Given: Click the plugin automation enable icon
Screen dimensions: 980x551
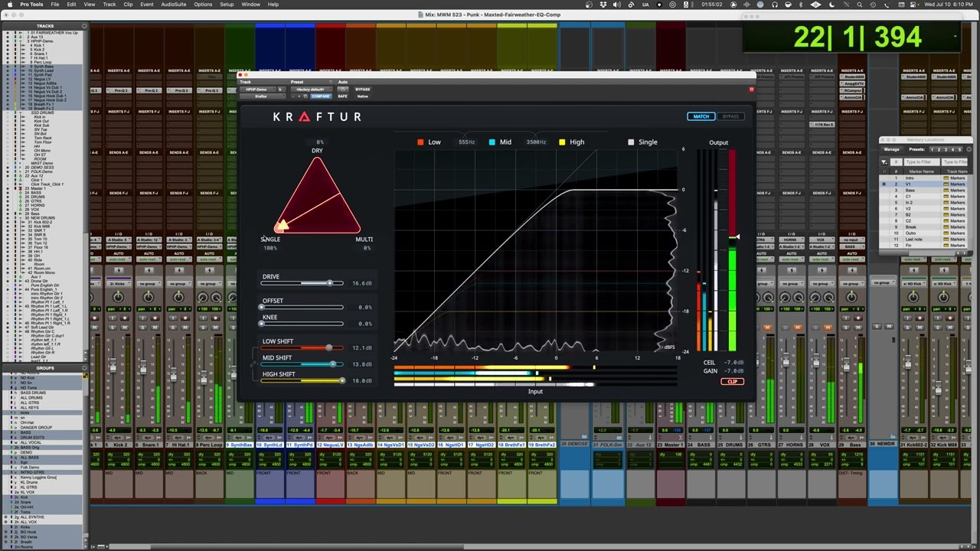Looking at the screenshot, I should point(342,90).
